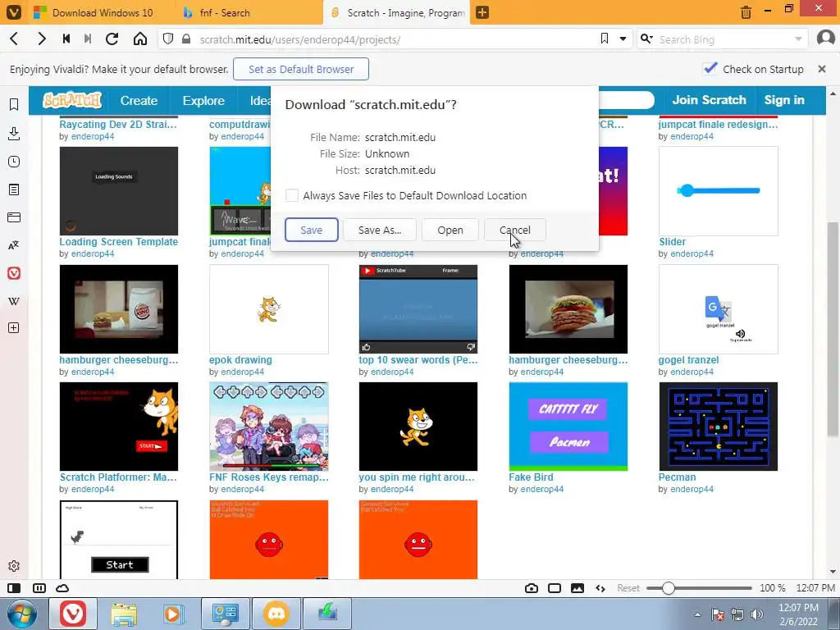Click the tab tiling status bar icon

coord(39,588)
